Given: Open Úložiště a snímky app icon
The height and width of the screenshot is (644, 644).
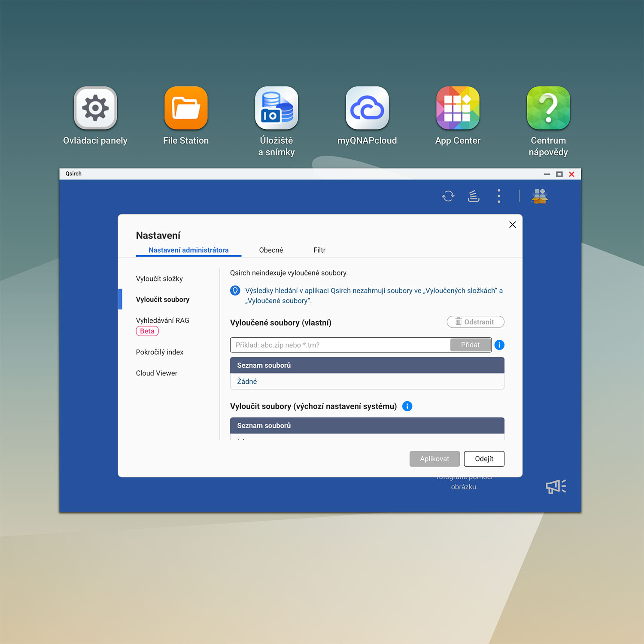Looking at the screenshot, I should 276,108.
